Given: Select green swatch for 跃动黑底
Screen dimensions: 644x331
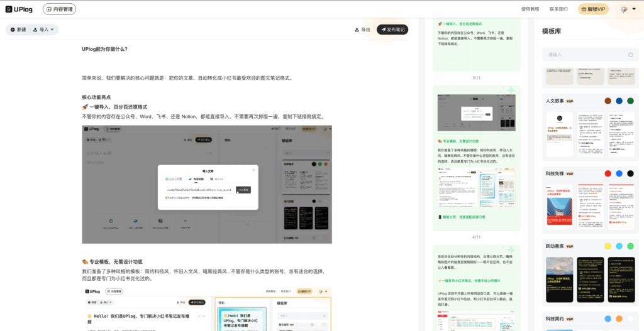Looking at the screenshot, I should coord(630,246).
